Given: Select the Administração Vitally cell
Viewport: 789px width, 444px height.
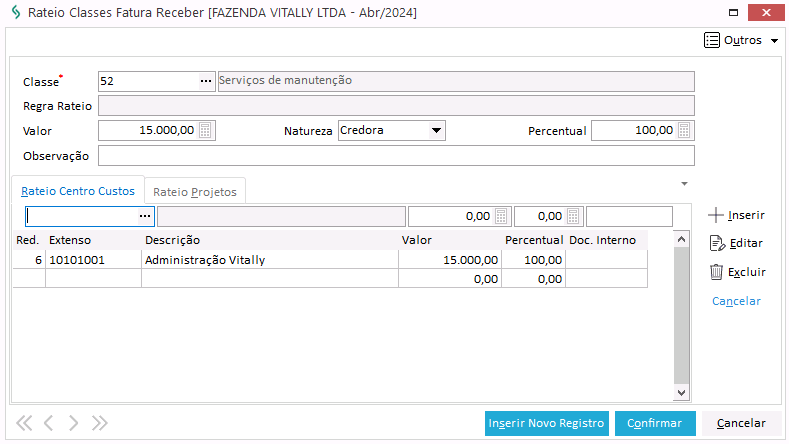Looking at the screenshot, I should pyautogui.click(x=270, y=260).
